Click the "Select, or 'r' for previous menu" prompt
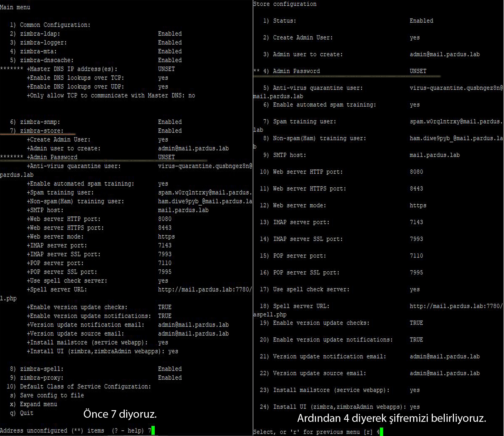The image size is (504, 436). 306,432
